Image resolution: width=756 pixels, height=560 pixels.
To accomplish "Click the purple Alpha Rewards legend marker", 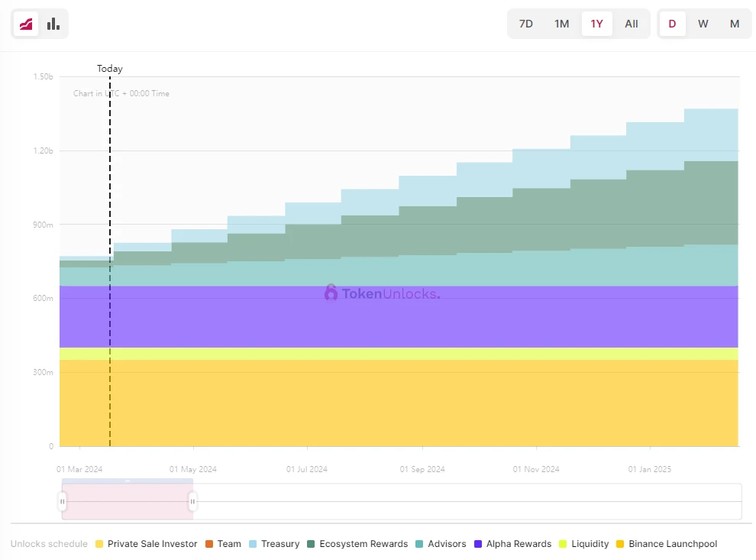I will [477, 544].
